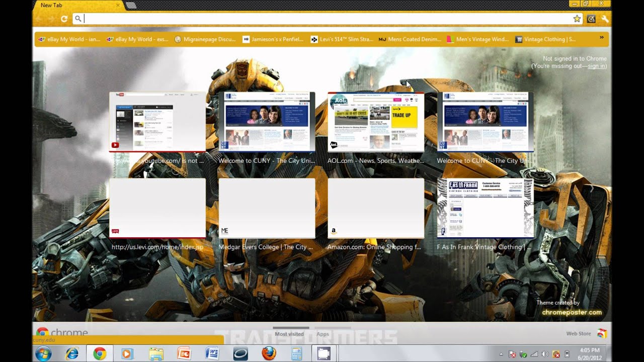Open the CUNY thumbnail above F As In Frank
Screen dimensions: 644x362
coord(485,122)
